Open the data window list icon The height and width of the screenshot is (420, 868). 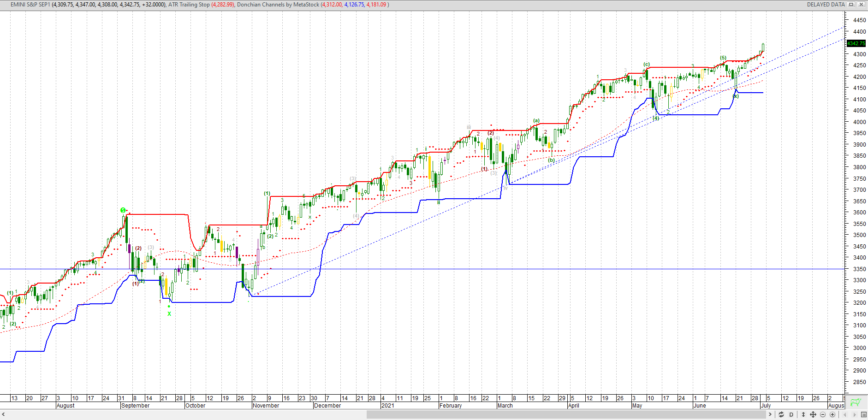(x=864, y=414)
